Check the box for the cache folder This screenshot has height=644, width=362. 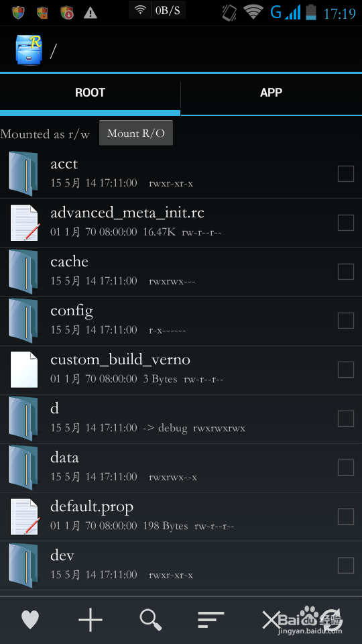(346, 272)
